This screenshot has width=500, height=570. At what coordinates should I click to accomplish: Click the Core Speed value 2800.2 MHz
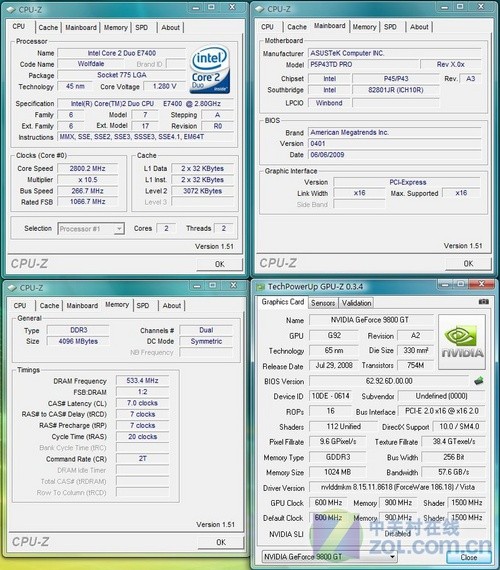88,169
